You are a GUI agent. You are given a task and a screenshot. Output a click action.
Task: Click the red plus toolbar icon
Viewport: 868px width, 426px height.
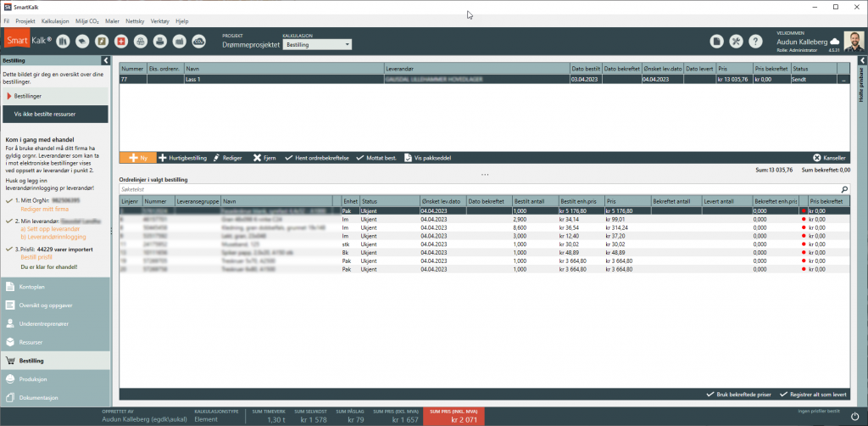point(121,41)
